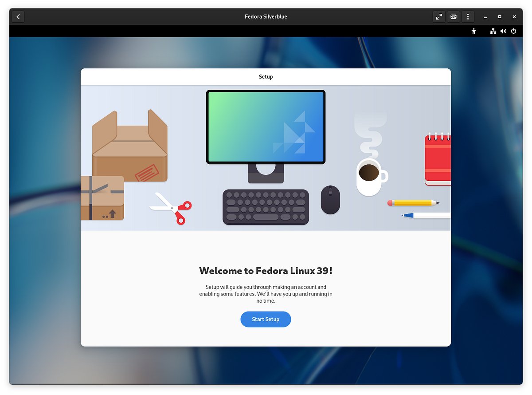This screenshot has width=532, height=395.
Task: Click the wired network status icon
Action: [493, 31]
